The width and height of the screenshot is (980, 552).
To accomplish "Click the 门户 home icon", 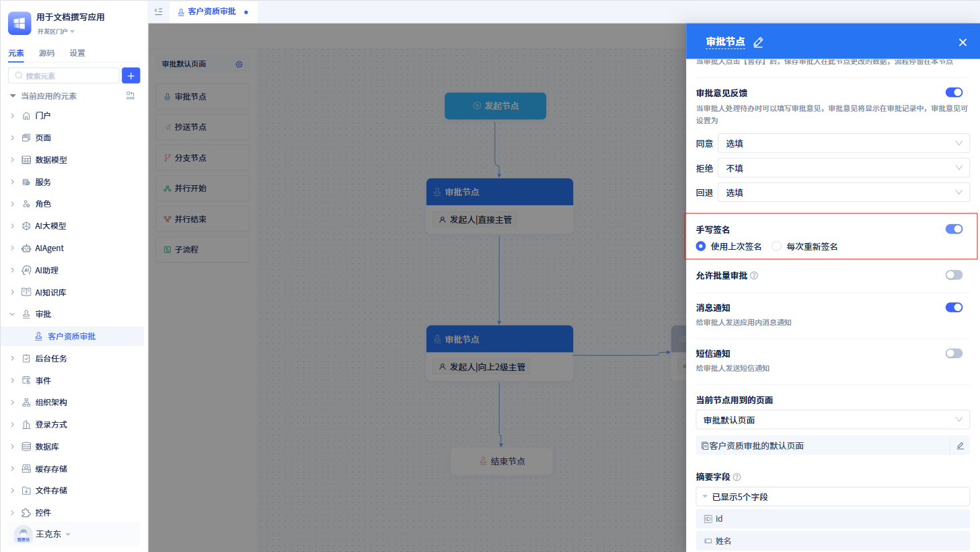I will pyautogui.click(x=26, y=116).
